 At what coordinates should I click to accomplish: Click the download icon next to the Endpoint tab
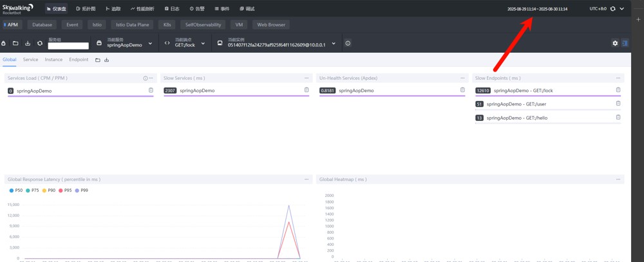[x=107, y=60]
